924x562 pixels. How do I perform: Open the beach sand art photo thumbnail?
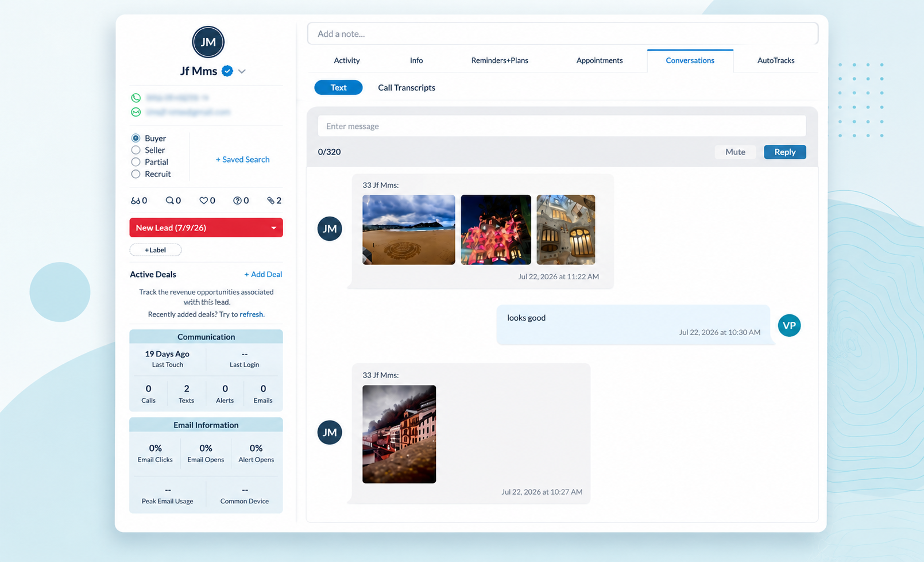[409, 230]
